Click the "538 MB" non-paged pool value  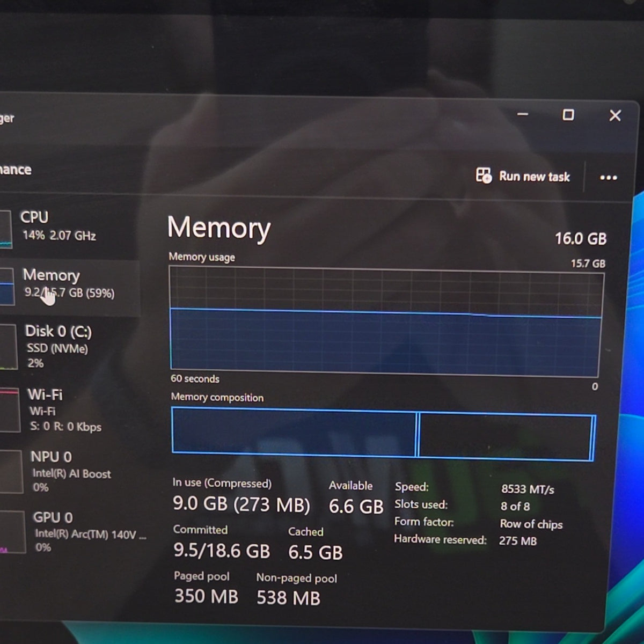coord(288,598)
